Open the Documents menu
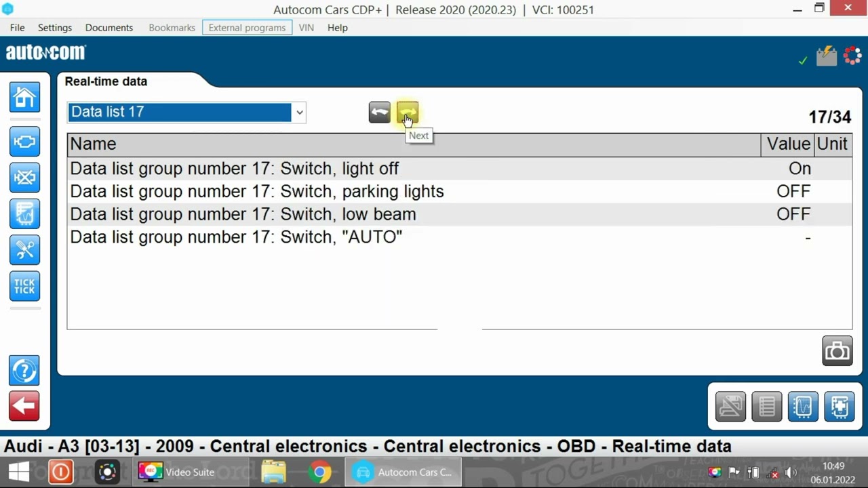Screen dimensions: 868x488 tap(109, 28)
